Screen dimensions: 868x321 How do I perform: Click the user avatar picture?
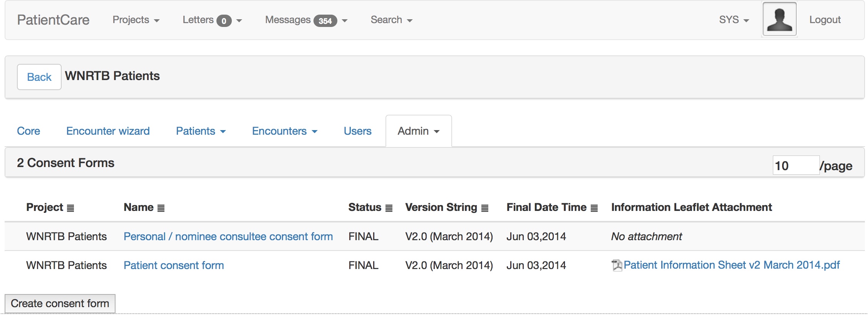[779, 19]
